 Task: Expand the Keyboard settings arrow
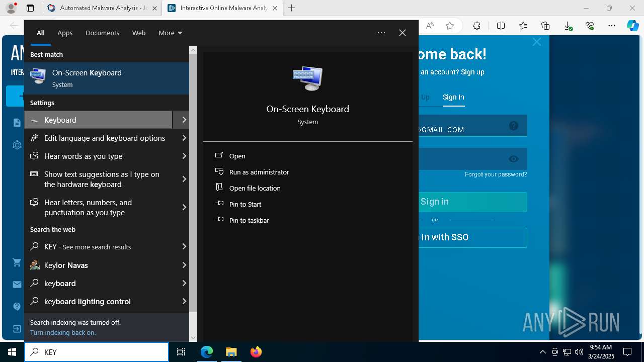[x=184, y=120]
